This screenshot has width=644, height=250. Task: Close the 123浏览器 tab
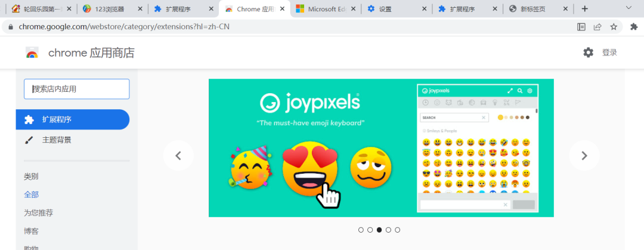point(140,8)
